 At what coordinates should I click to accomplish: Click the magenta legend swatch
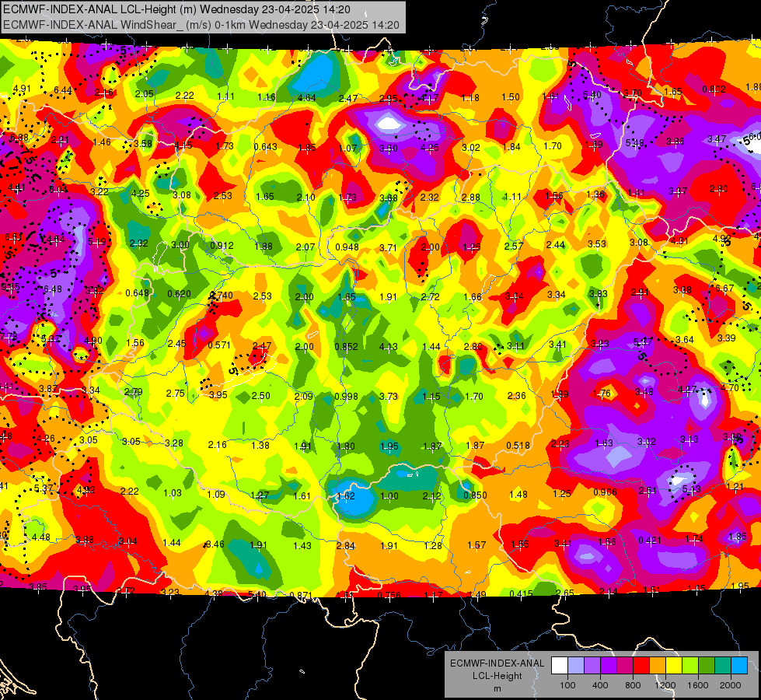coord(625,665)
